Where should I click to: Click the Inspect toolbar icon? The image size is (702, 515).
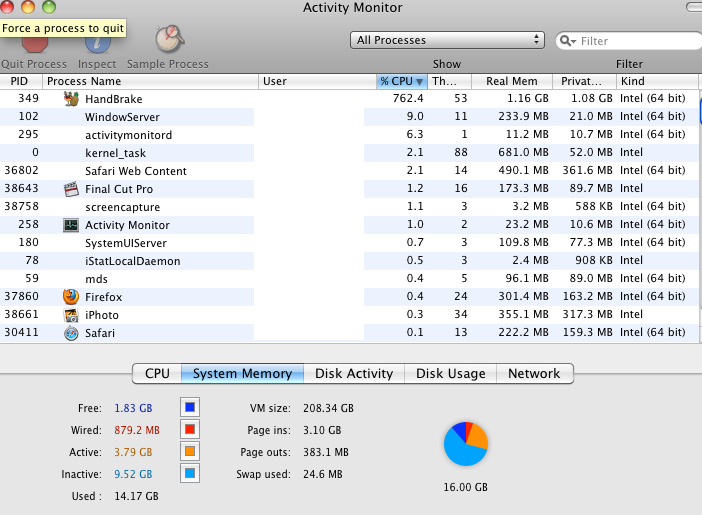[x=98, y=44]
